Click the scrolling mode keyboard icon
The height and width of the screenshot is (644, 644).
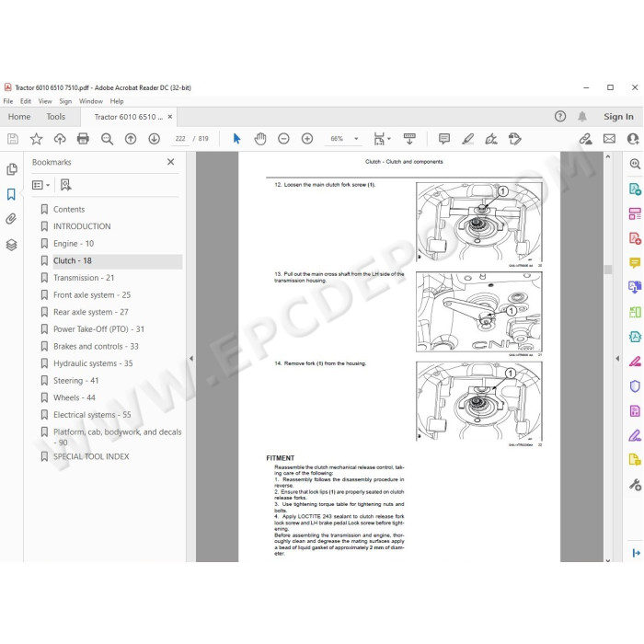tap(409, 139)
